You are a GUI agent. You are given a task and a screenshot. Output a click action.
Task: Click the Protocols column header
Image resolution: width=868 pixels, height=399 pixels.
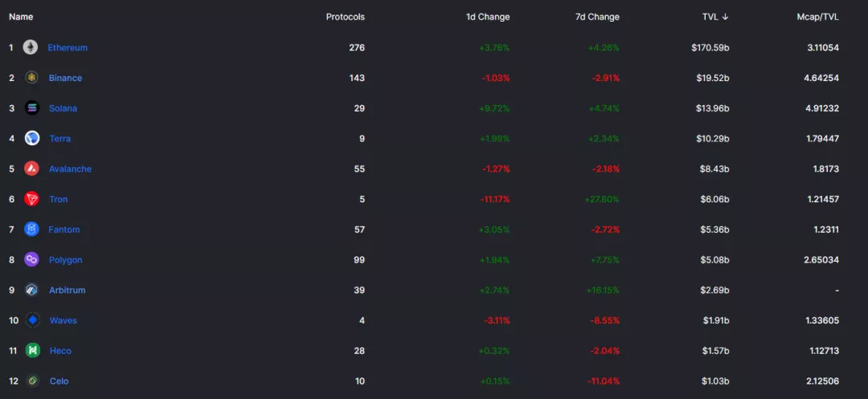tap(346, 17)
